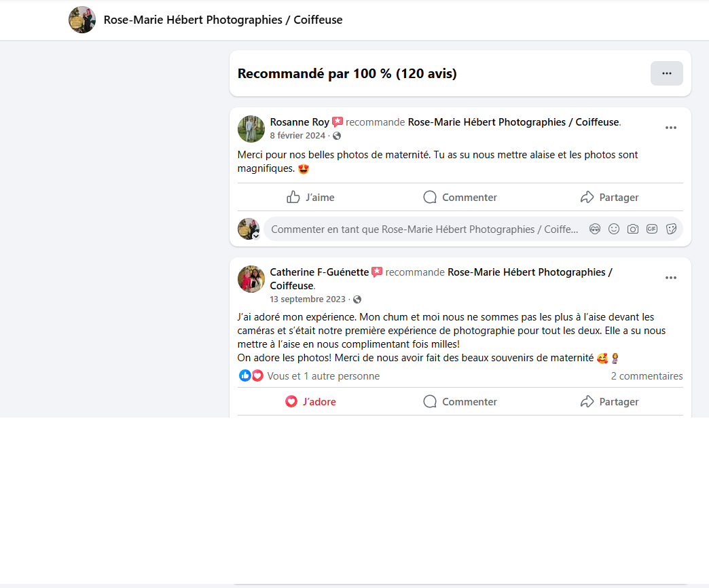Click Commenter on Catherine's post
The height and width of the screenshot is (588, 709).
pyautogui.click(x=460, y=401)
